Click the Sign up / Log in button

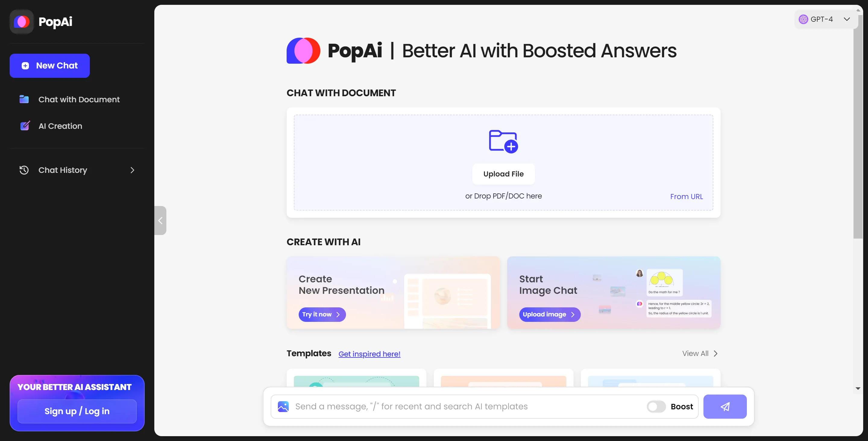pos(77,411)
